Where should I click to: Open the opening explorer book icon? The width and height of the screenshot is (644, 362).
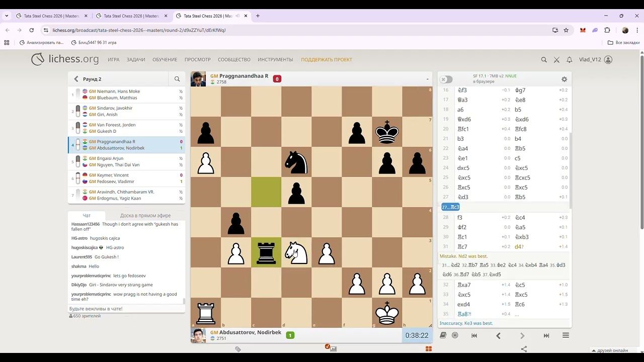point(443,335)
